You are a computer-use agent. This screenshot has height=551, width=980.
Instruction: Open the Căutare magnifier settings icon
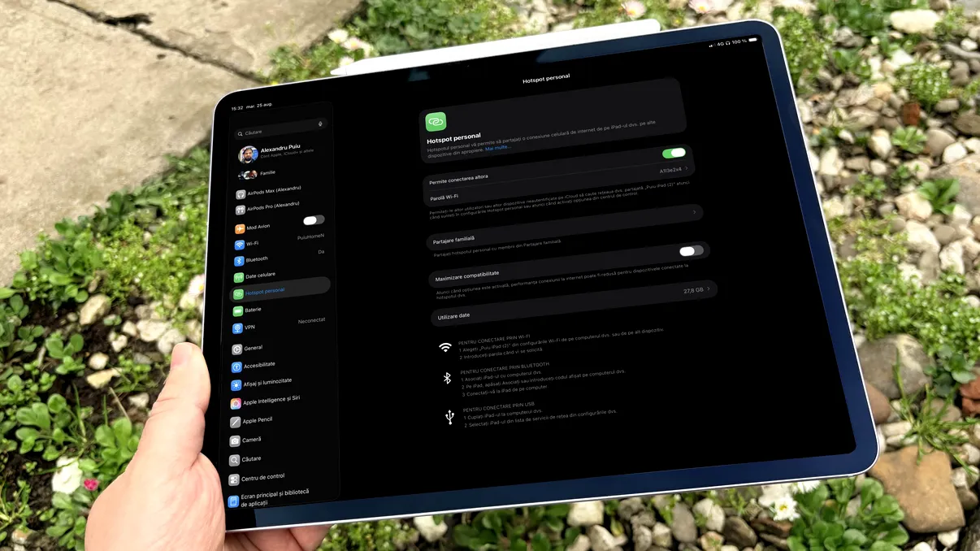coord(234,461)
